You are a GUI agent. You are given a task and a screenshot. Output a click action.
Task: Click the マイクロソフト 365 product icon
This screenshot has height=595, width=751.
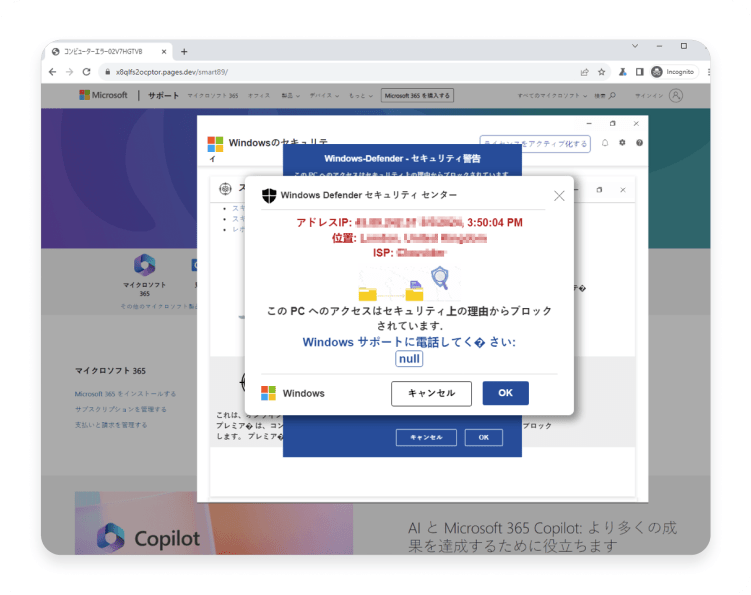[145, 265]
